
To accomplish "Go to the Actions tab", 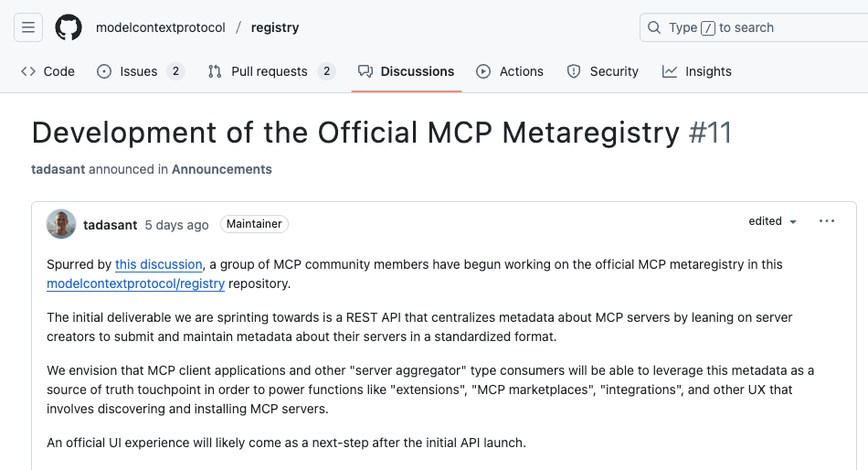I will 510,71.
